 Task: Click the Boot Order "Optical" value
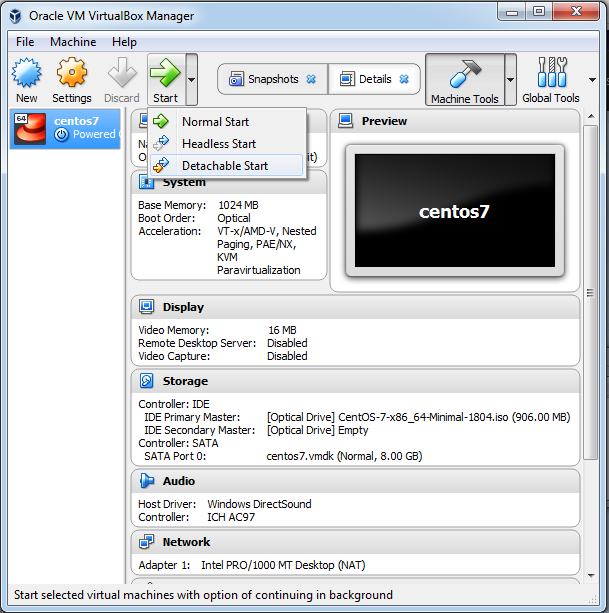pos(234,218)
